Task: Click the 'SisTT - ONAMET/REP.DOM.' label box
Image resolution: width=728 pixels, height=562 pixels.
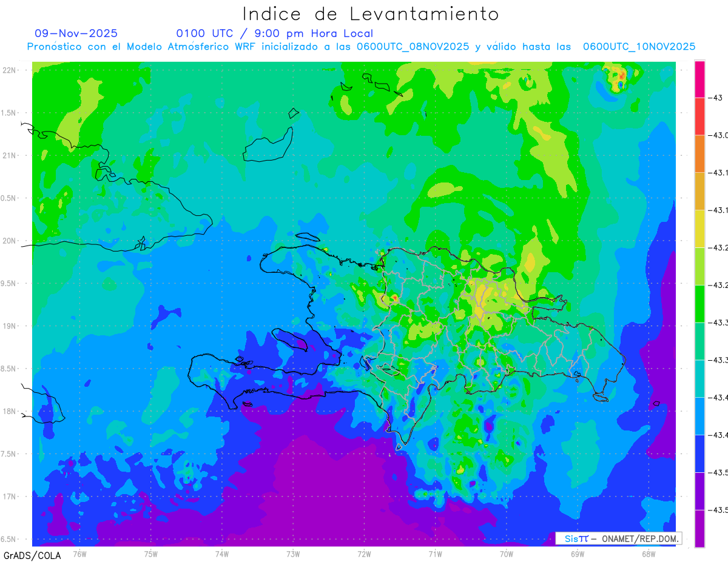Action: (618, 538)
